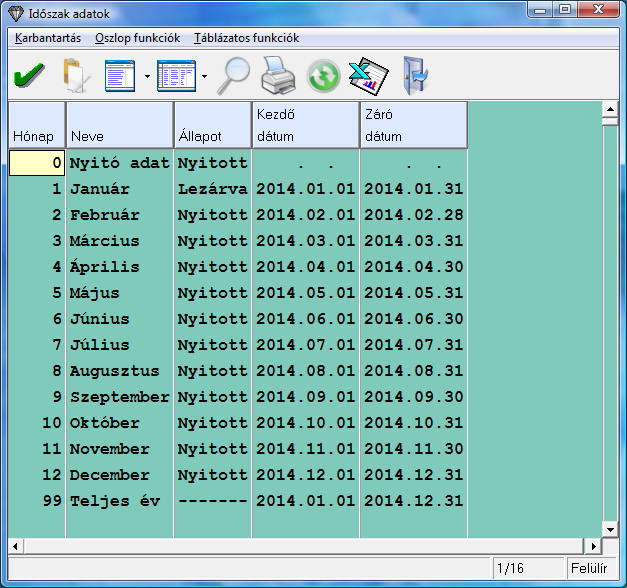
Task: Select the Lezárva status cell
Action: coord(212,189)
